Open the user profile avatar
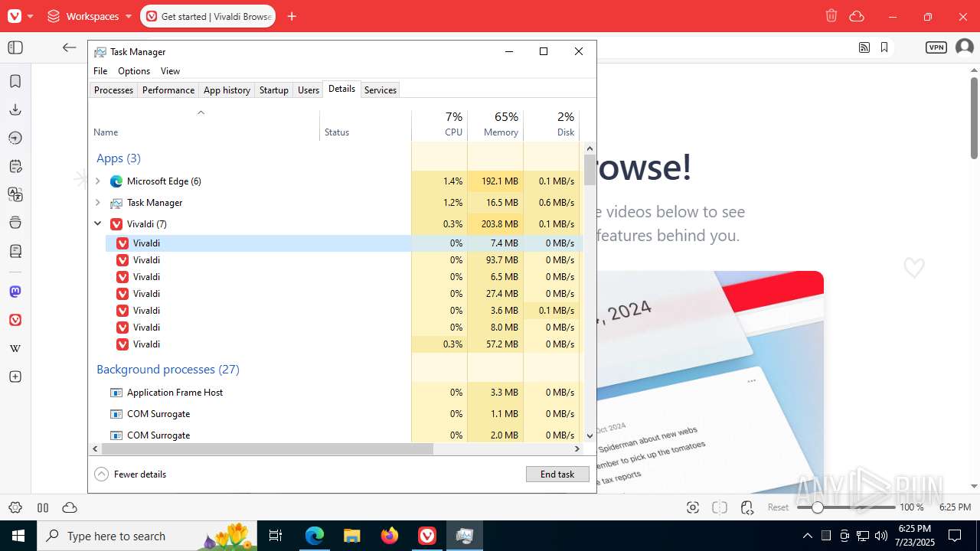 (x=964, y=47)
